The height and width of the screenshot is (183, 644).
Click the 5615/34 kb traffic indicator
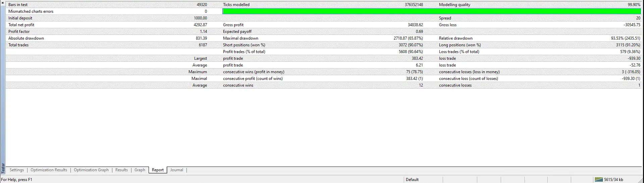pos(613,180)
